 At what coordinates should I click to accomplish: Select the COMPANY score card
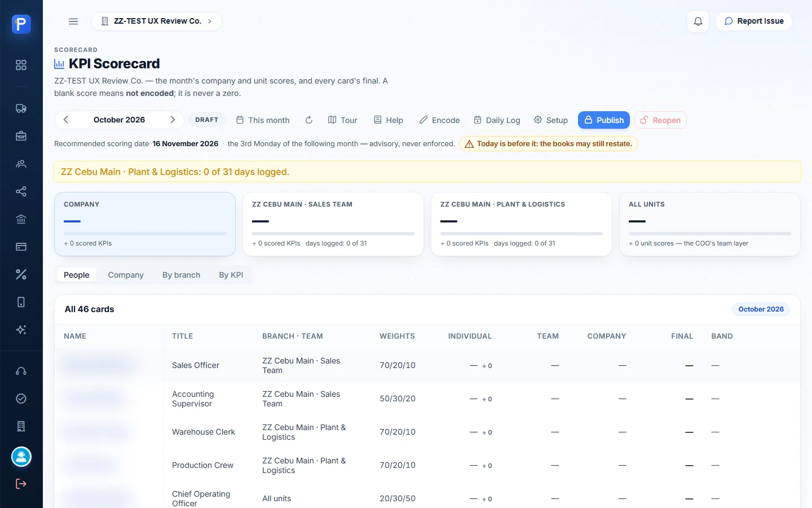pyautogui.click(x=145, y=224)
